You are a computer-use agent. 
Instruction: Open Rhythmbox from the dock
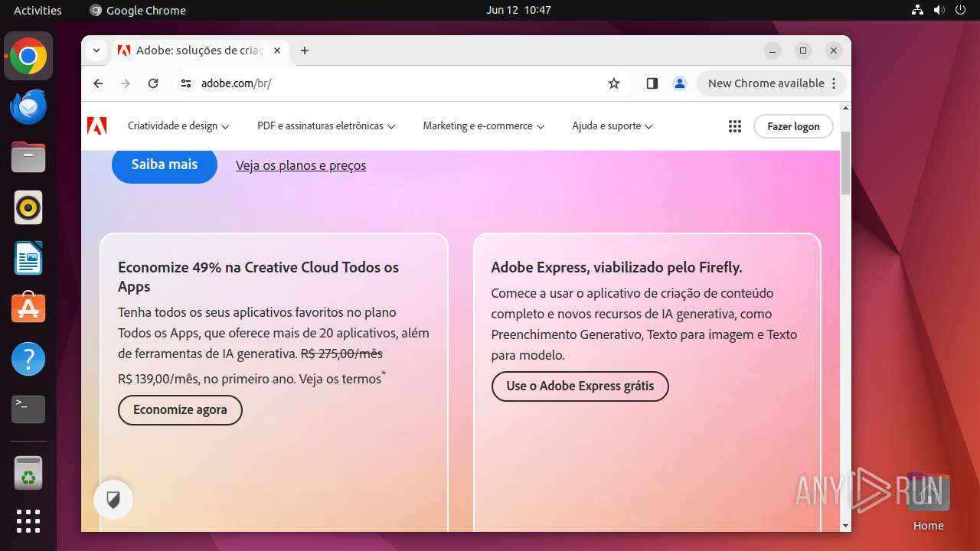click(x=28, y=207)
